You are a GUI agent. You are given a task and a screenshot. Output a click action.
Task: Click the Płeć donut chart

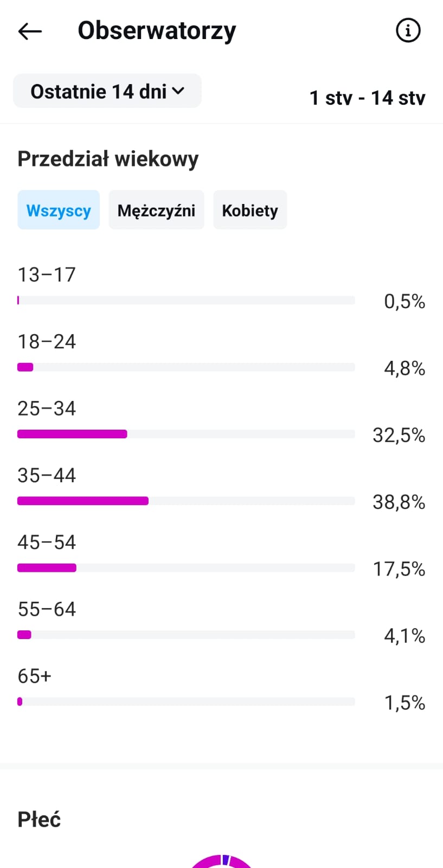click(221, 861)
